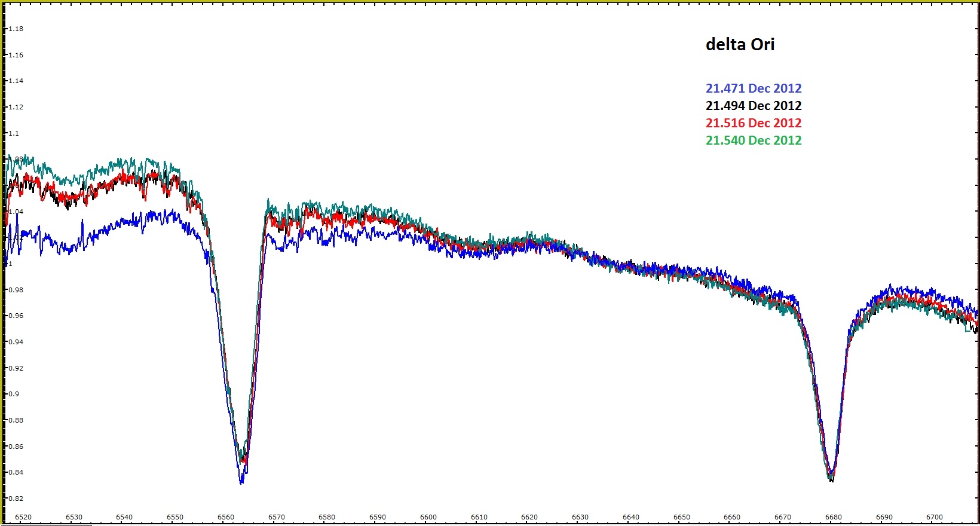The height and width of the screenshot is (526, 980).
Task: Click the 0.98 y-axis tick label
Action: coord(16,290)
